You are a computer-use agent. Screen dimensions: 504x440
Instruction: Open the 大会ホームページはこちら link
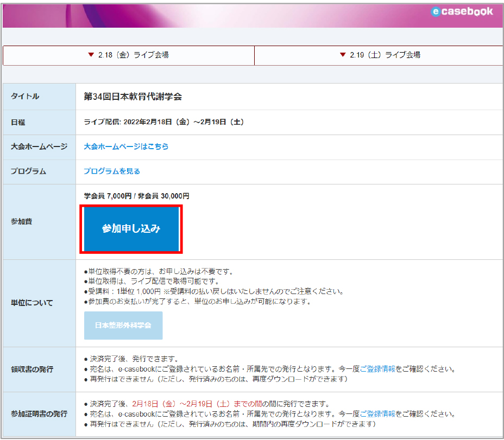tap(126, 146)
